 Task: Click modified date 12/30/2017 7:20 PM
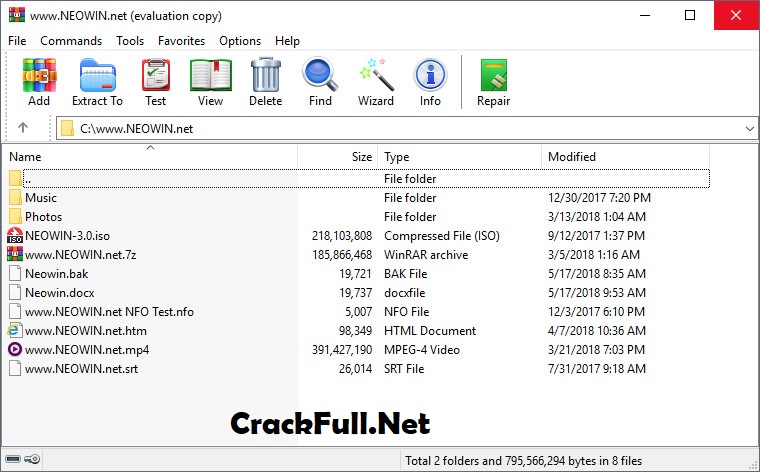(599, 198)
